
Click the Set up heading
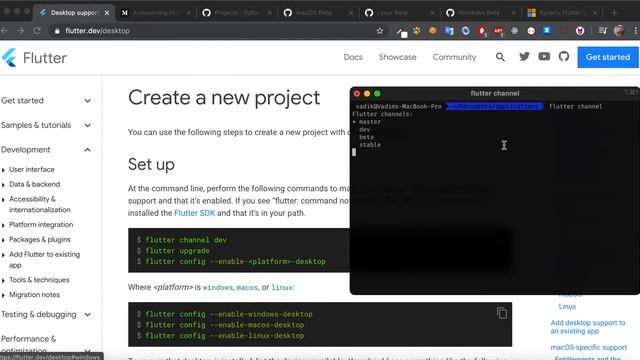point(151,164)
